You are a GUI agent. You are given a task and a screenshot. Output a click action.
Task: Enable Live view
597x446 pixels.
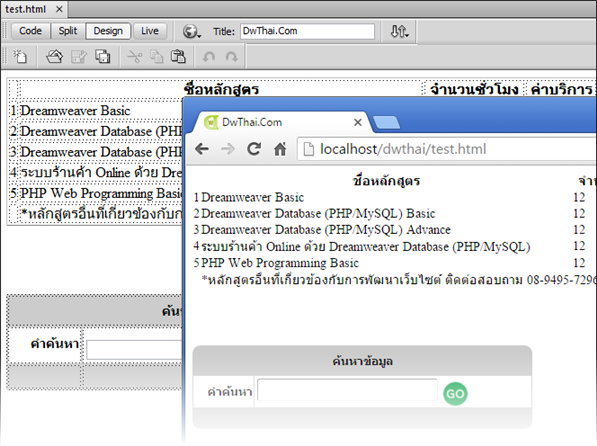point(150,31)
